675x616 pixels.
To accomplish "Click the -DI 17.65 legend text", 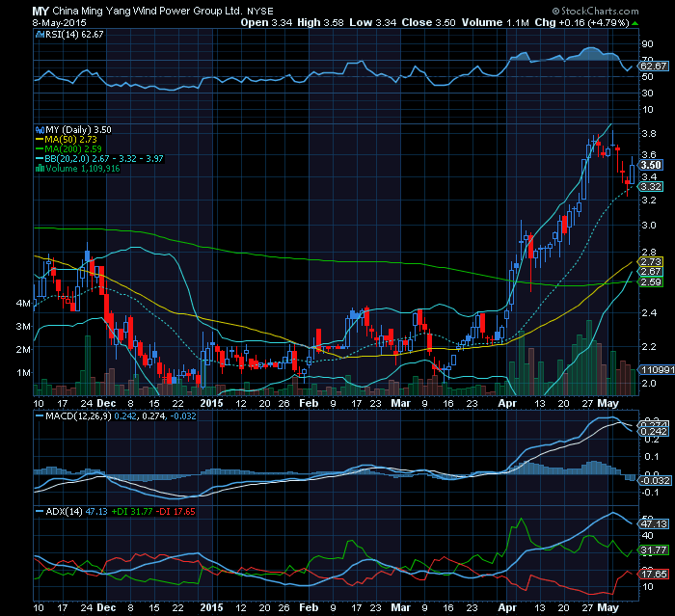I will tap(175, 511).
